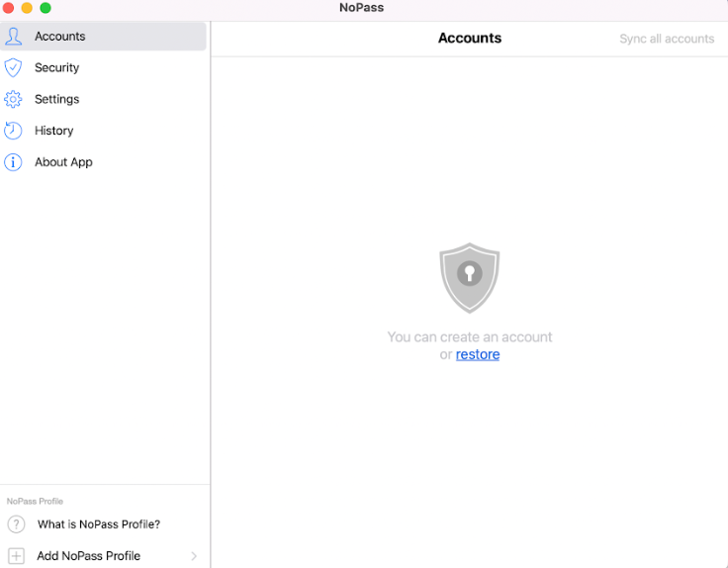
Task: Choose the "Add NoPass Profile" text
Action: (x=88, y=556)
